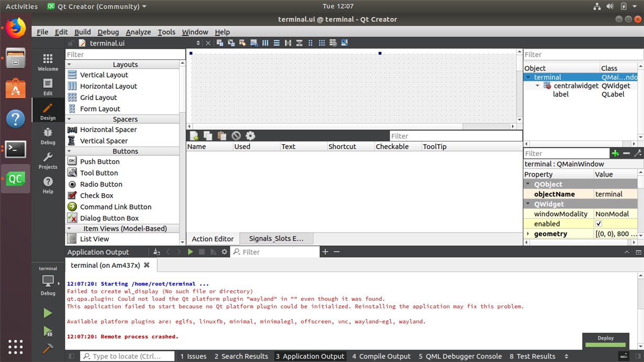Screen dimensions: 644x362
Task: Open the Build menu
Action: tap(83, 32)
